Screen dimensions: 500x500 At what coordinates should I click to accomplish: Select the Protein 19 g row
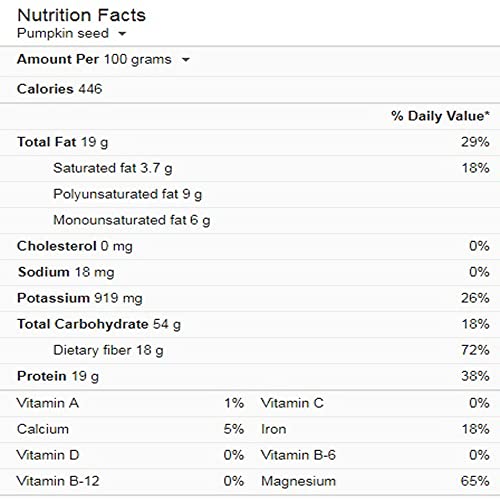(x=250, y=376)
